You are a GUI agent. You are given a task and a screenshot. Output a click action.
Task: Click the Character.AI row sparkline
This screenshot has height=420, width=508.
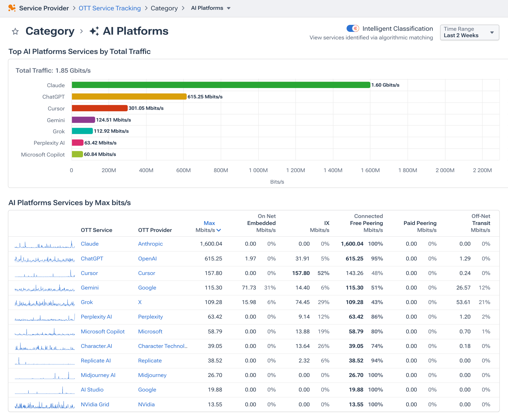(45, 346)
